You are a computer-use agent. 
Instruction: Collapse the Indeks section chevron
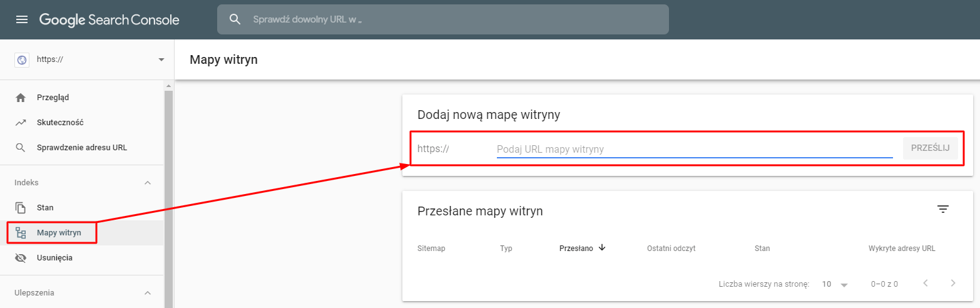(148, 183)
